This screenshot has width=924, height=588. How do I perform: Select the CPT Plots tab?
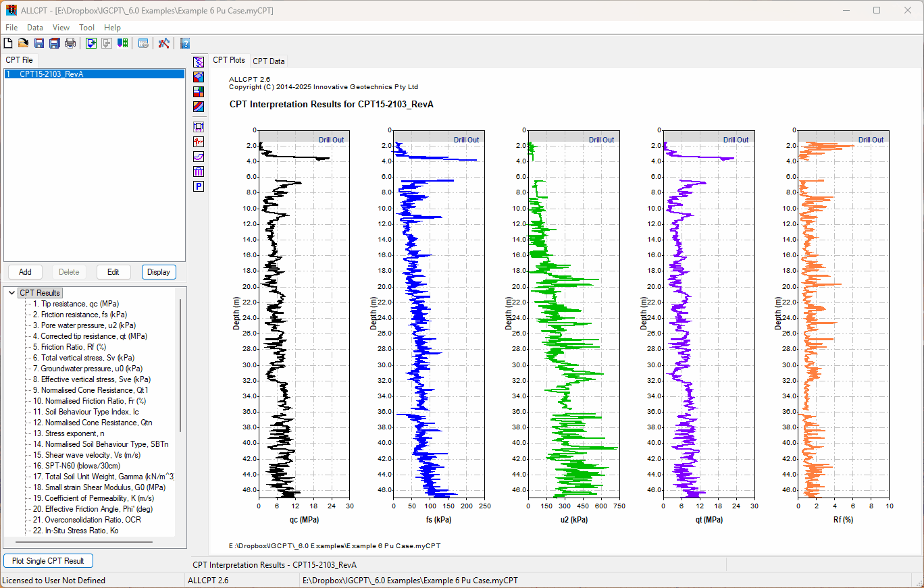pos(229,60)
